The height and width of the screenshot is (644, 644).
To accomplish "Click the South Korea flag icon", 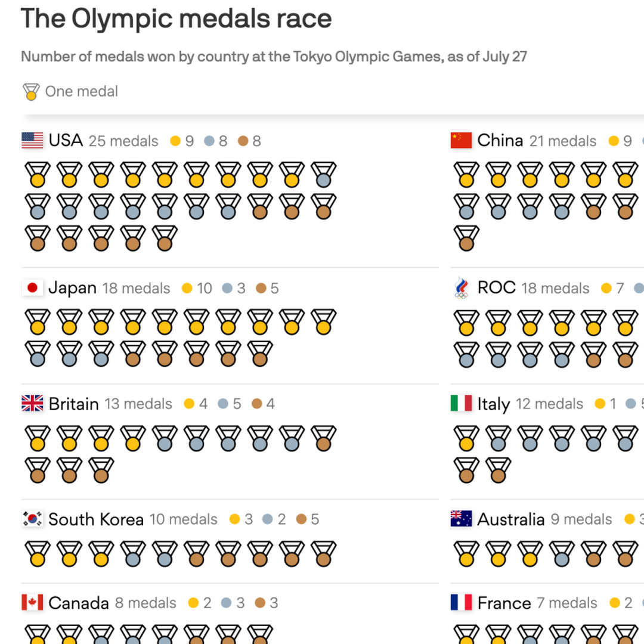I will click(x=32, y=519).
